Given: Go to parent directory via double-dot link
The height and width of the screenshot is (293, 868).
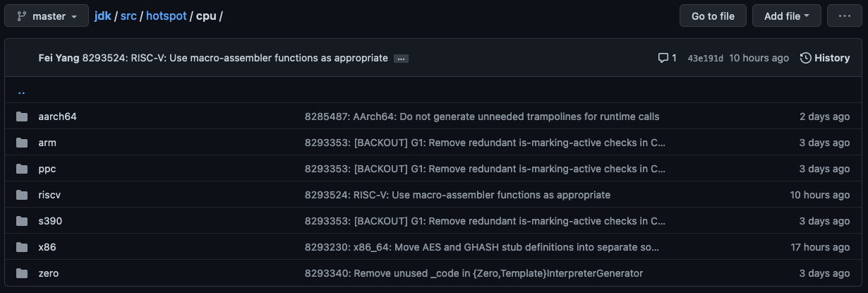Looking at the screenshot, I should tap(21, 91).
